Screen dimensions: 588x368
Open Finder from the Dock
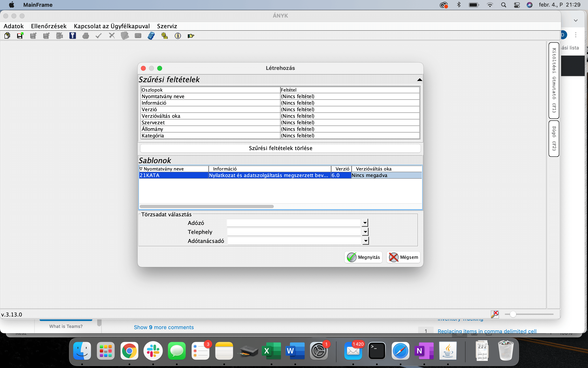point(82,351)
